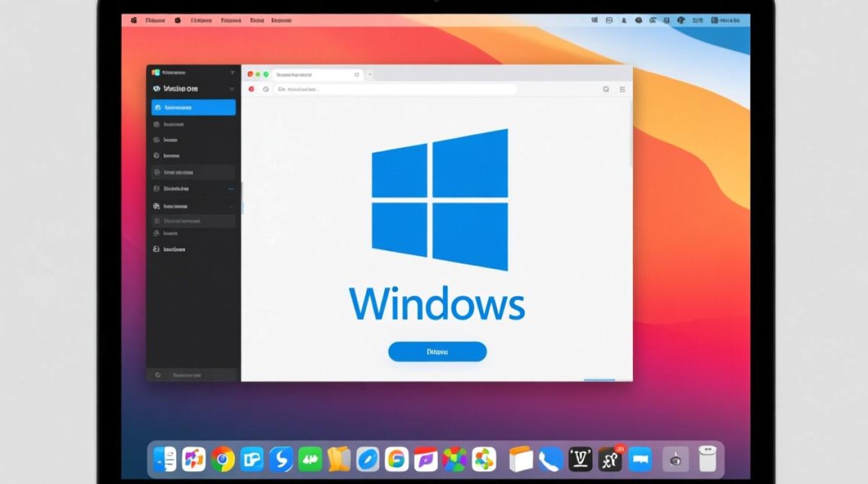868x484 pixels.
Task: Select the highlighted blue sidebar item
Action: (193, 107)
